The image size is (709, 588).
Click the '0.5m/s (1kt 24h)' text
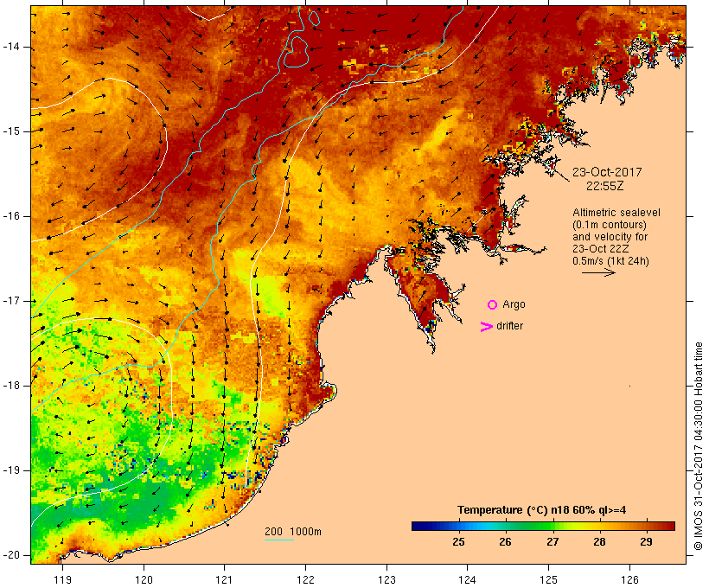coord(610,261)
